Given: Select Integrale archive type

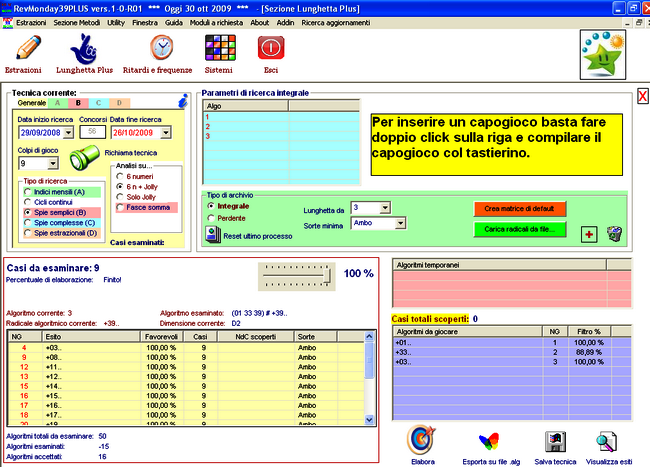Looking at the screenshot, I should point(211,206).
